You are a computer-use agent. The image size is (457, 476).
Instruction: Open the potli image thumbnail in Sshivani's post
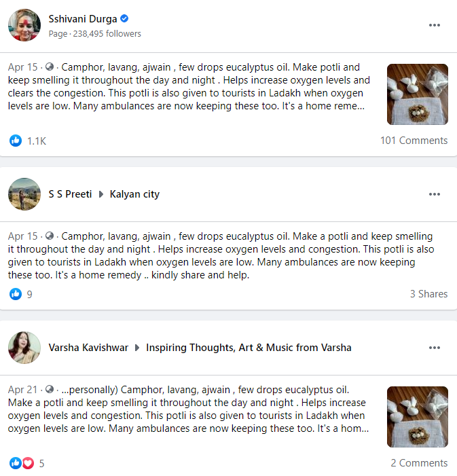[x=417, y=94]
